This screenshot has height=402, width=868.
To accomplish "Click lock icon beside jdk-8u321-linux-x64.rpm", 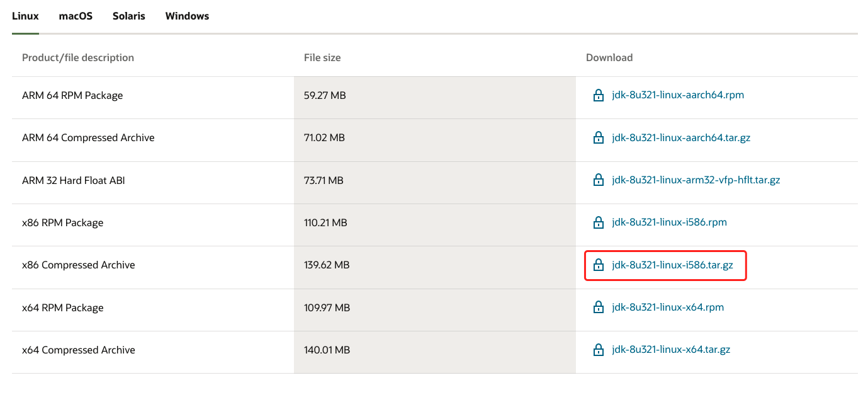I will click(x=599, y=308).
